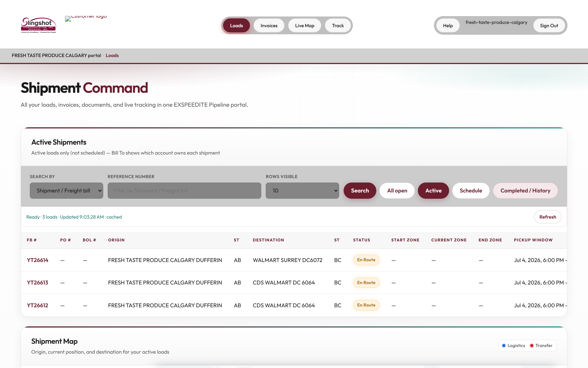The width and height of the screenshot is (588, 368).
Task: Click the BOL # column header
Action: click(89, 240)
